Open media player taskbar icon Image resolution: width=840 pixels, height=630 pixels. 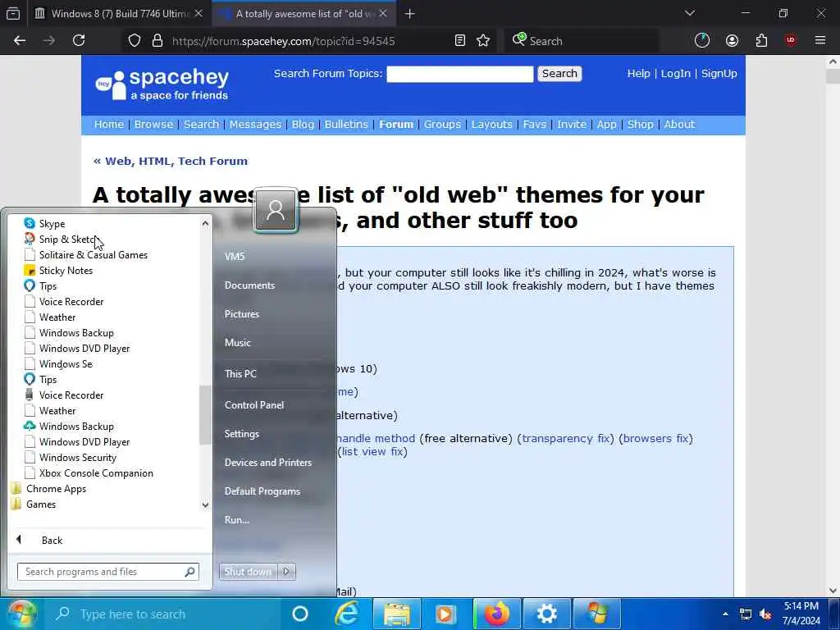pyautogui.click(x=445, y=614)
